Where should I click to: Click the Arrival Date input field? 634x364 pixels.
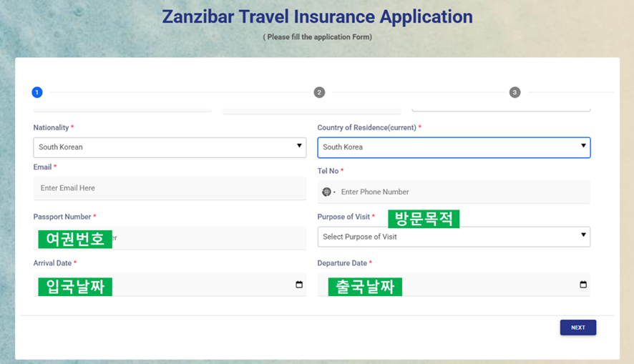coord(170,285)
